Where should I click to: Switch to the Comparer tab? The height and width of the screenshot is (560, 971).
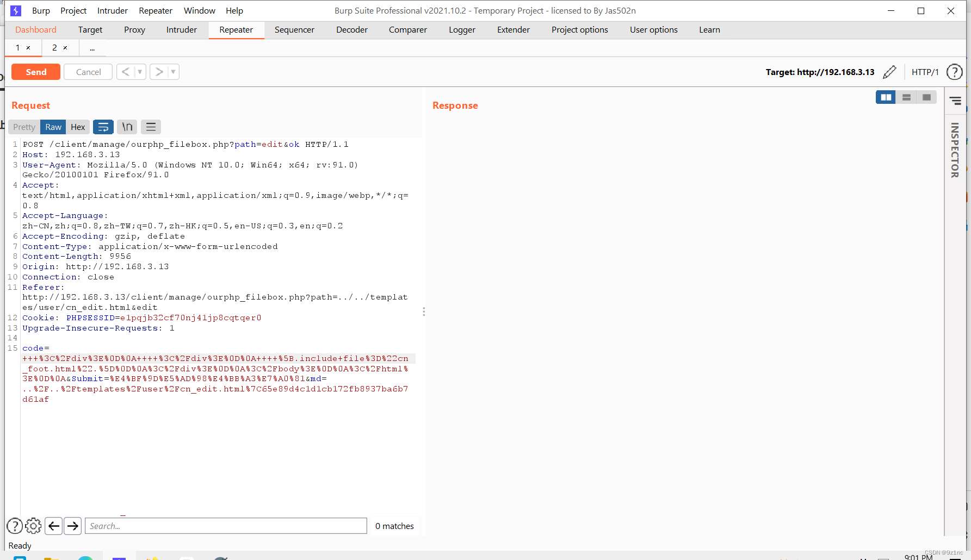click(x=408, y=30)
